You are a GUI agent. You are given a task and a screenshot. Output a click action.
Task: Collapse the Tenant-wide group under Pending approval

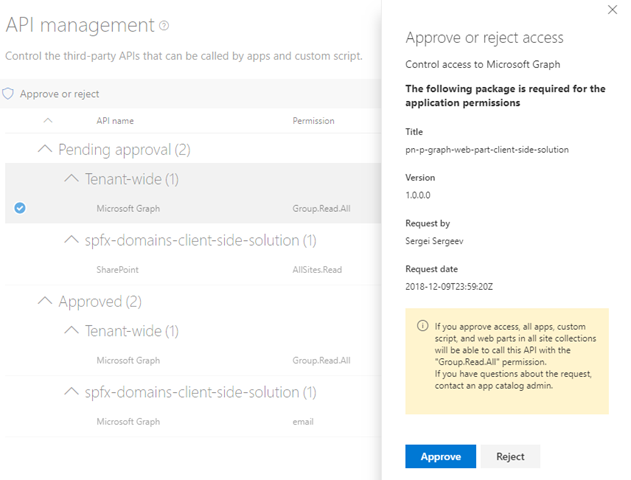coord(71,179)
